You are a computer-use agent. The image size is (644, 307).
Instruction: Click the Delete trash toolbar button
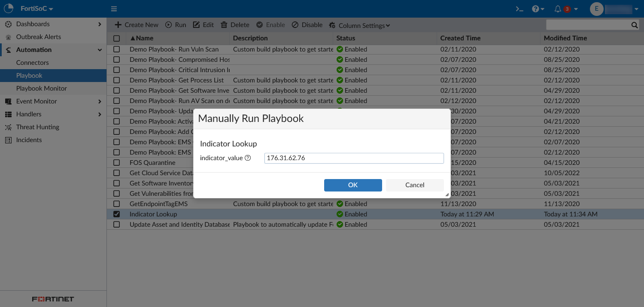point(235,25)
